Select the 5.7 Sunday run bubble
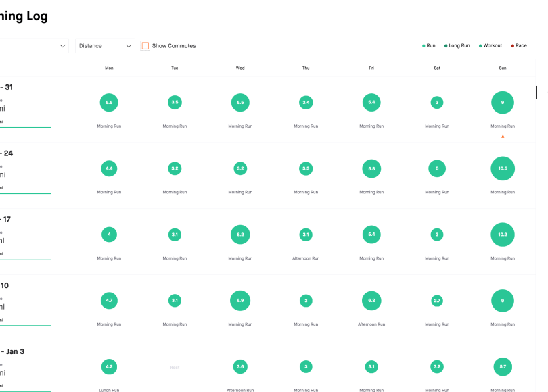Screen dimensions: 548x392 click(x=503, y=366)
